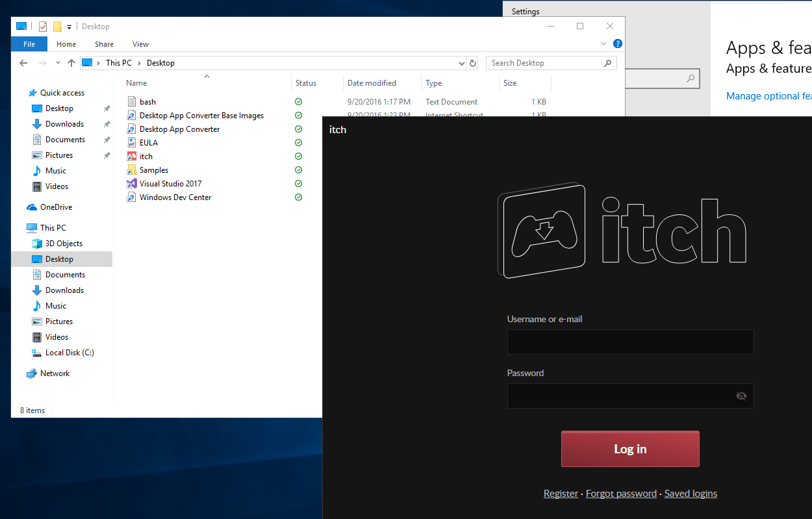Launch Visual Studio 2017 from Desktop

tap(170, 183)
